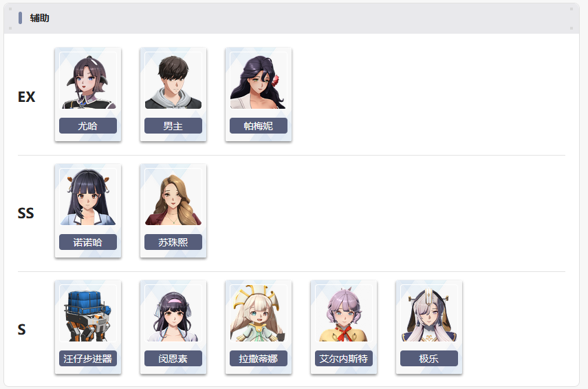Open 帕梅妮 portrait with red flower

click(x=259, y=81)
